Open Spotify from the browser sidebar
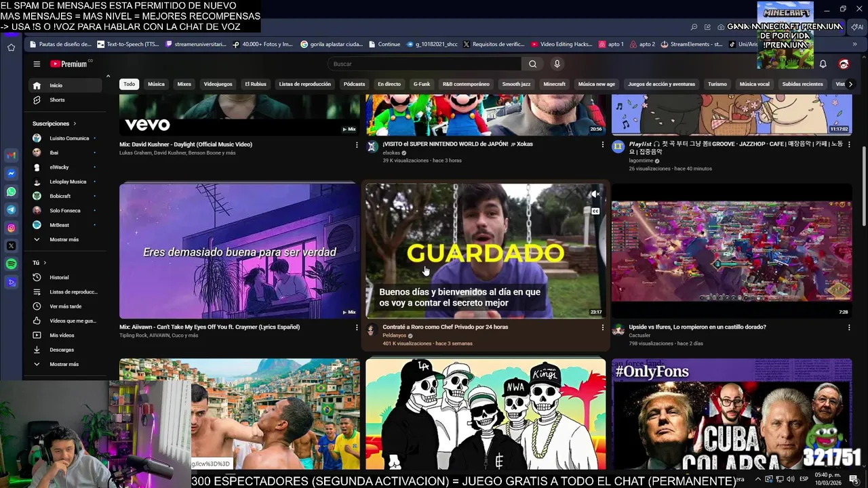868x488 pixels. coord(12,264)
